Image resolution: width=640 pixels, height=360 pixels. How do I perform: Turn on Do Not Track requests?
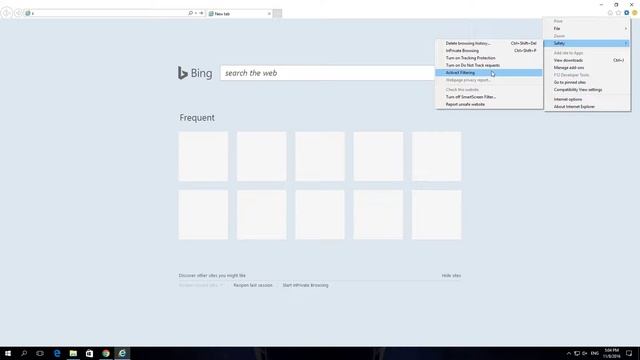[x=489, y=65]
